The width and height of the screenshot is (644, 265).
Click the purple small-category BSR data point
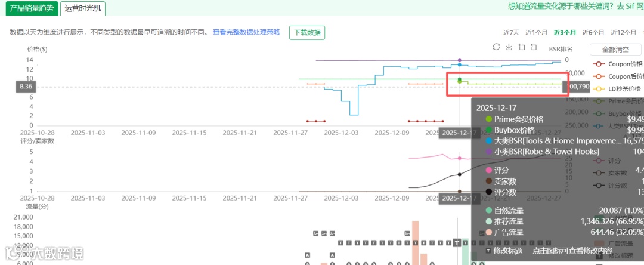[460, 60]
